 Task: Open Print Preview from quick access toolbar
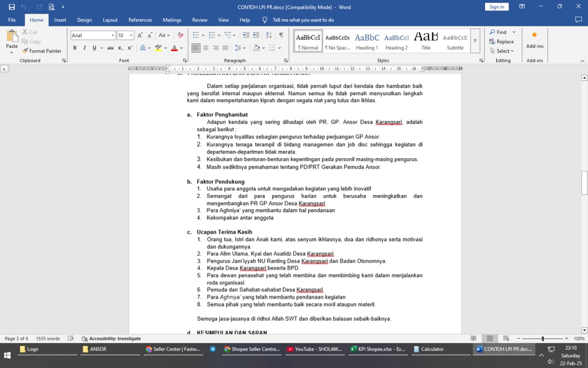pyautogui.click(x=51, y=7)
